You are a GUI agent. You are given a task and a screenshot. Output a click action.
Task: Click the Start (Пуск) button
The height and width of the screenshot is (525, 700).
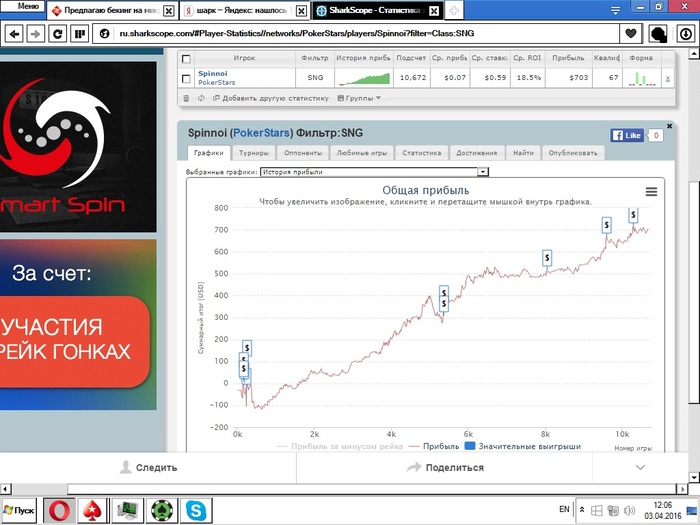[21, 510]
